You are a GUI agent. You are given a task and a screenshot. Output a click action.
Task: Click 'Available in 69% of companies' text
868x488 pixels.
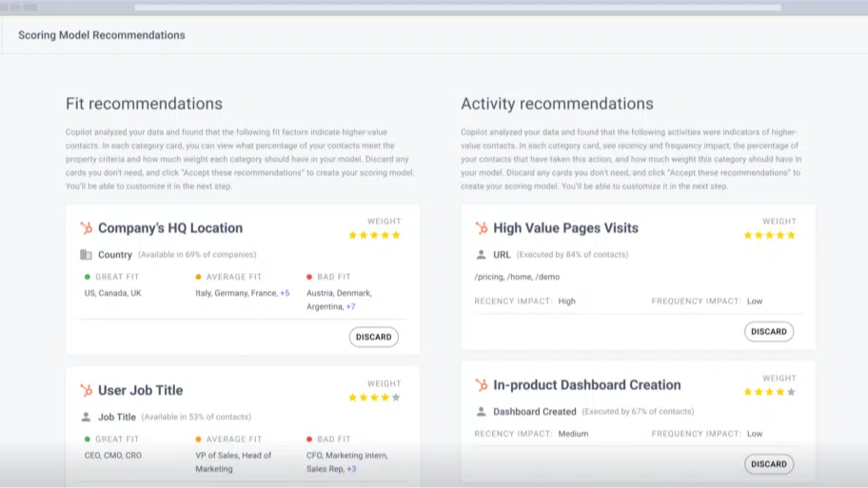click(197, 255)
